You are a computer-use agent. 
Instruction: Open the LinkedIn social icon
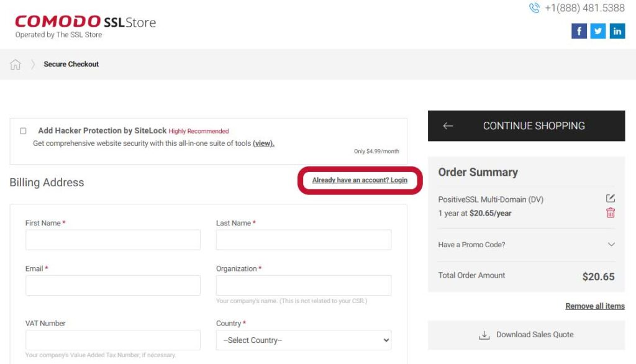[x=617, y=31]
